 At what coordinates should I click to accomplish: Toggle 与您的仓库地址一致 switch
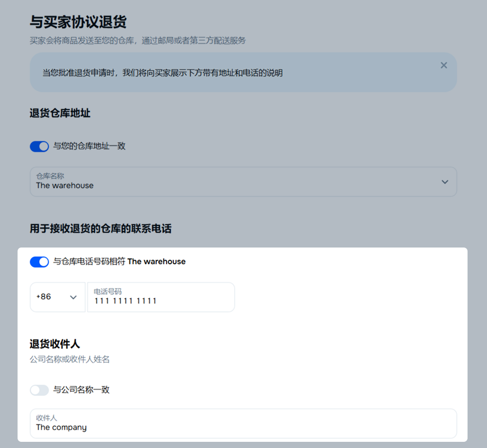coord(39,146)
